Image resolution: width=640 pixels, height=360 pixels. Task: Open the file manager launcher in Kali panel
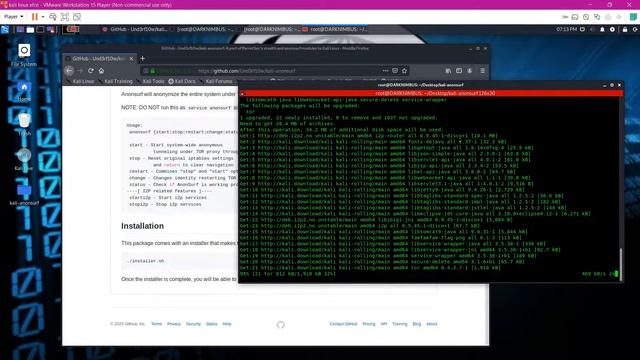(30, 29)
